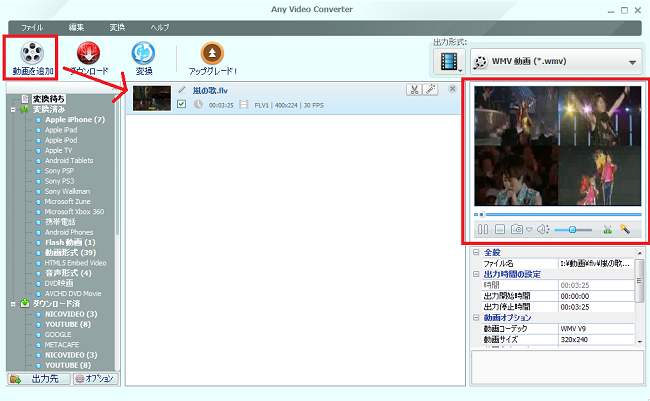Start conversion with the blue 変換 icon

click(x=143, y=53)
